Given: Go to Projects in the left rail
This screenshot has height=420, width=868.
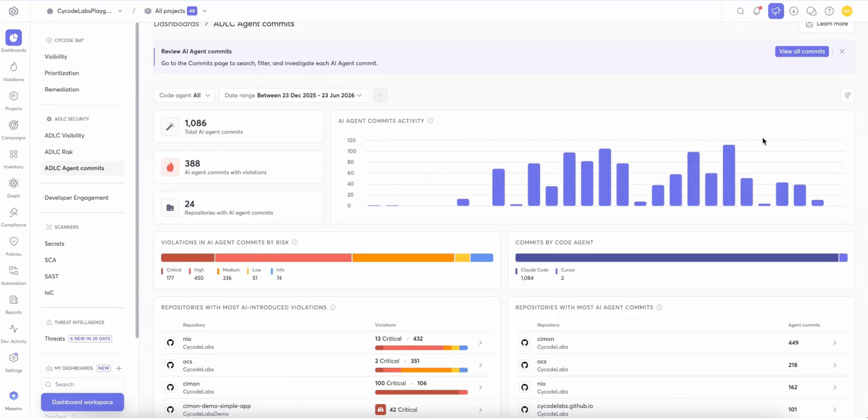Looking at the screenshot, I should click(14, 101).
